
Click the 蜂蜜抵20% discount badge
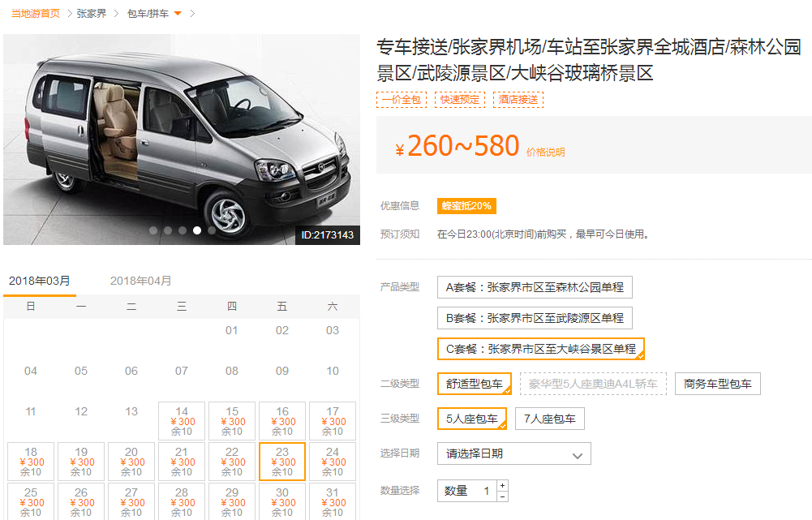(x=466, y=206)
